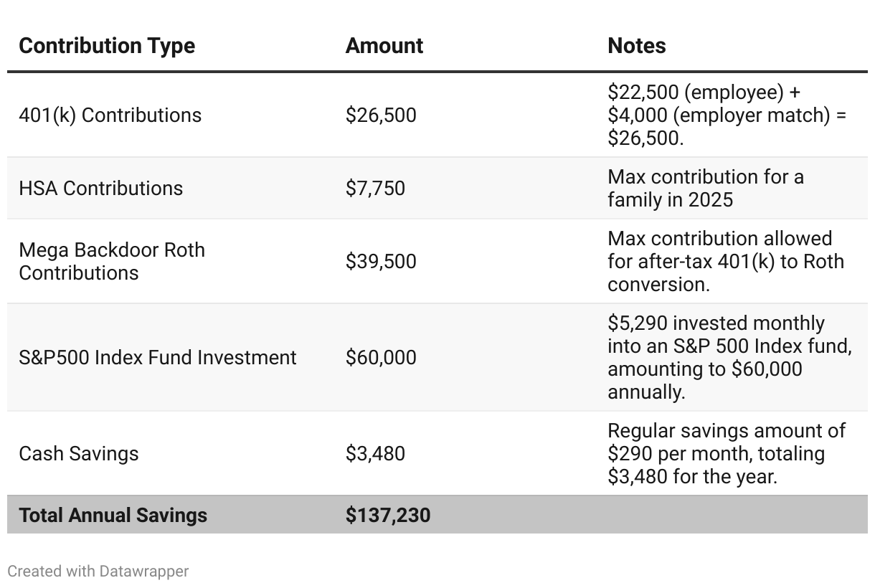Click the $60,000 amount cell
The width and height of the screenshot is (875, 588).
381,357
